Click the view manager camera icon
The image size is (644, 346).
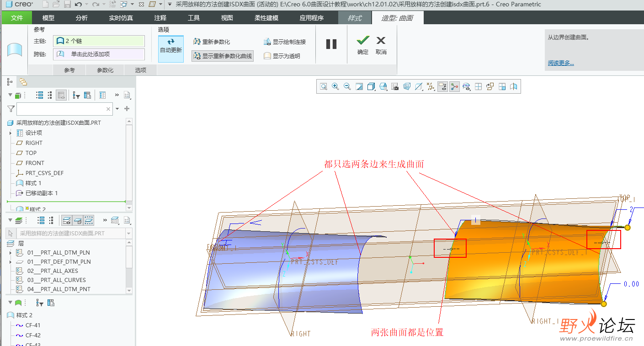[395, 86]
